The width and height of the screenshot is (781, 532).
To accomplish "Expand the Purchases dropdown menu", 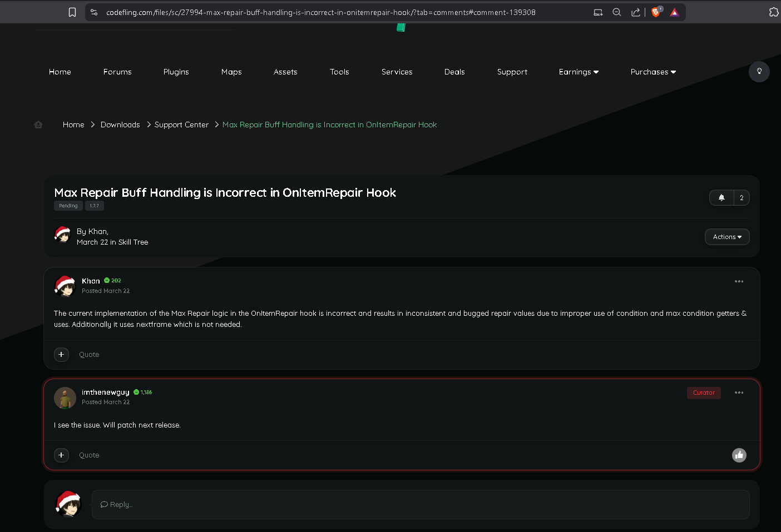I will [x=653, y=72].
